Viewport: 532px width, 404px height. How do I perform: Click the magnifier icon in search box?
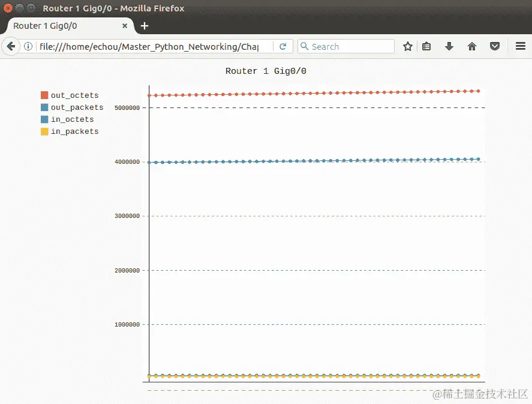[304, 46]
